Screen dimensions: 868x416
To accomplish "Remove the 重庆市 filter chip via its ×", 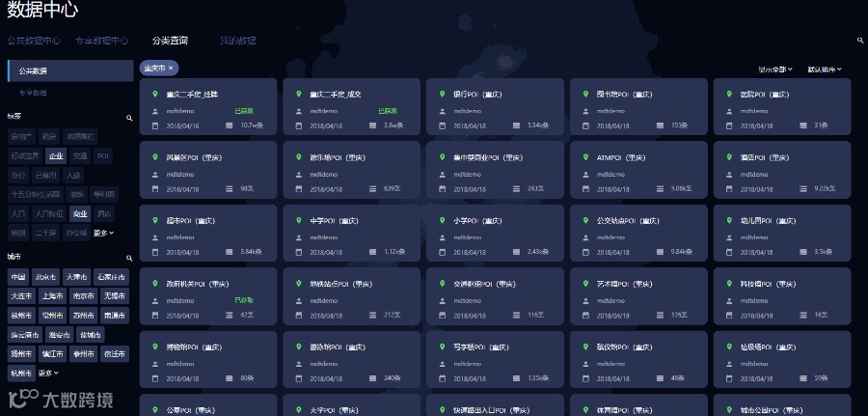I will click(x=171, y=69).
